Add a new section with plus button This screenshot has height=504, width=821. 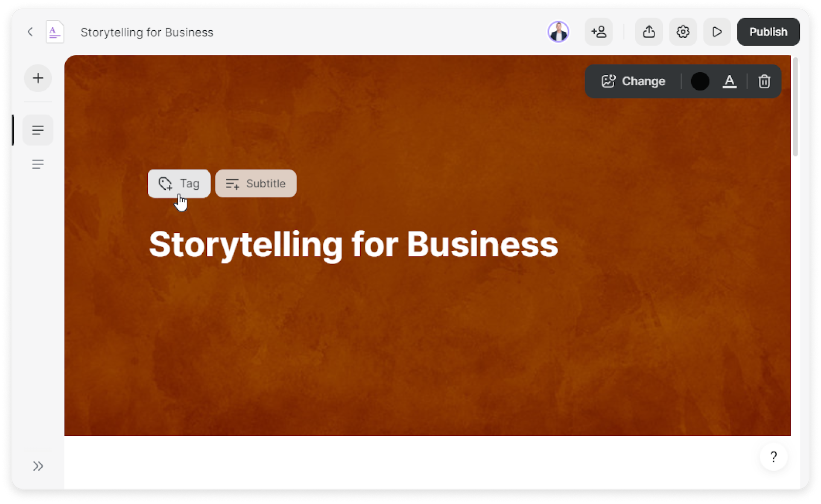38,78
